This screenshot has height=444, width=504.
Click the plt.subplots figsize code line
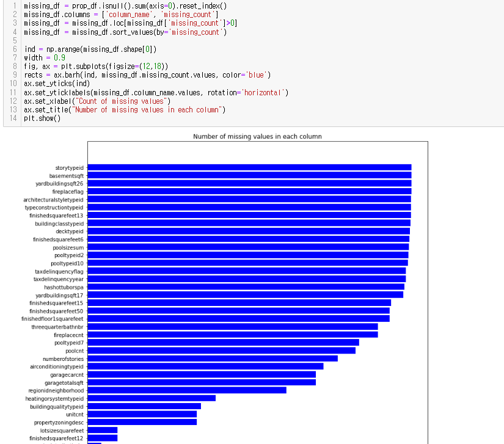[96, 67]
